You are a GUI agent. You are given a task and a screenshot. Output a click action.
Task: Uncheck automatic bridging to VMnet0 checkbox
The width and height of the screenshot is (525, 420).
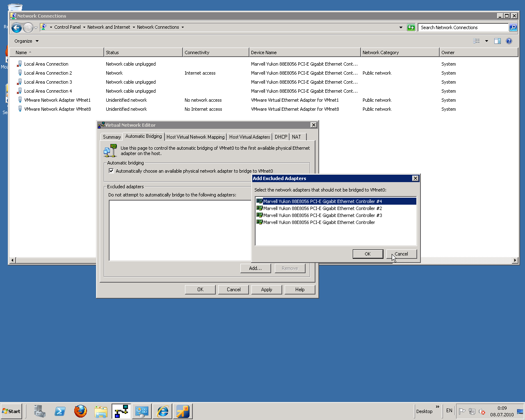(x=111, y=171)
